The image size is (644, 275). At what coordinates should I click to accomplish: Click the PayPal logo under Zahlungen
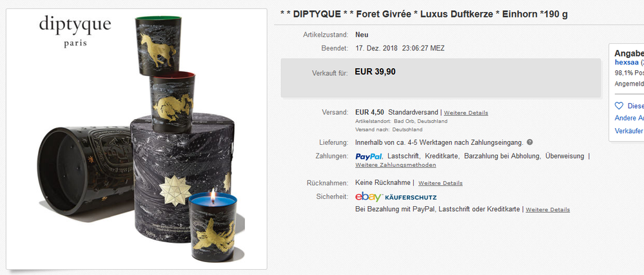click(369, 156)
